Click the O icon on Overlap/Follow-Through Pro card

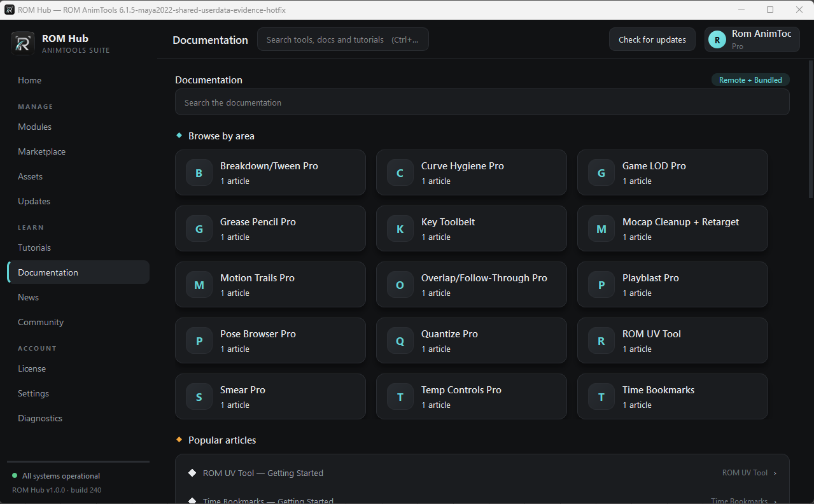point(400,285)
